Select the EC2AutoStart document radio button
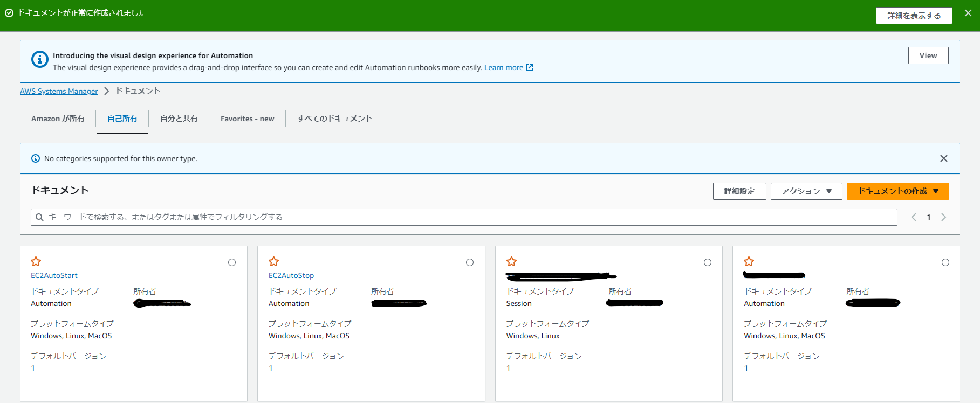Image resolution: width=980 pixels, height=403 pixels. tap(232, 262)
